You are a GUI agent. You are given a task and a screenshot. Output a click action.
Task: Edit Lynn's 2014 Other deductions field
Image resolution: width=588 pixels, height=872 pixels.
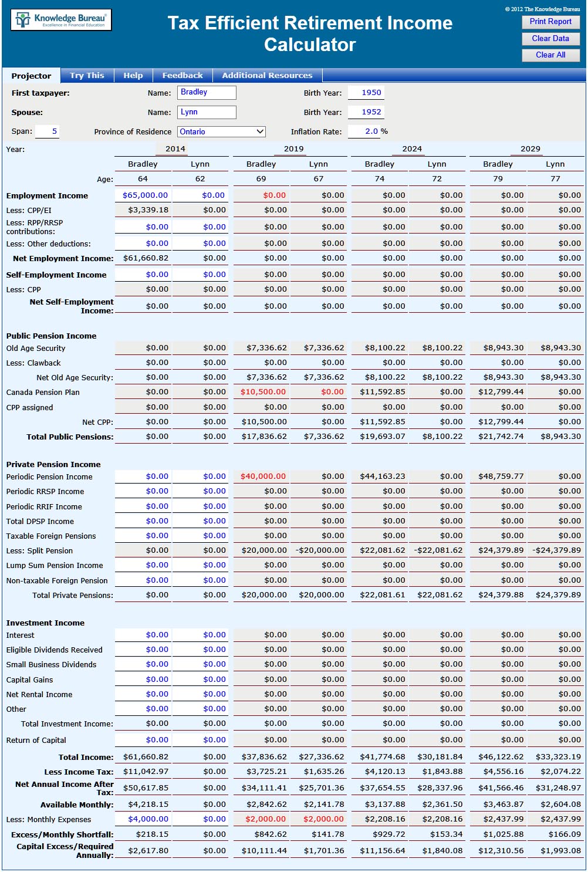click(x=201, y=244)
